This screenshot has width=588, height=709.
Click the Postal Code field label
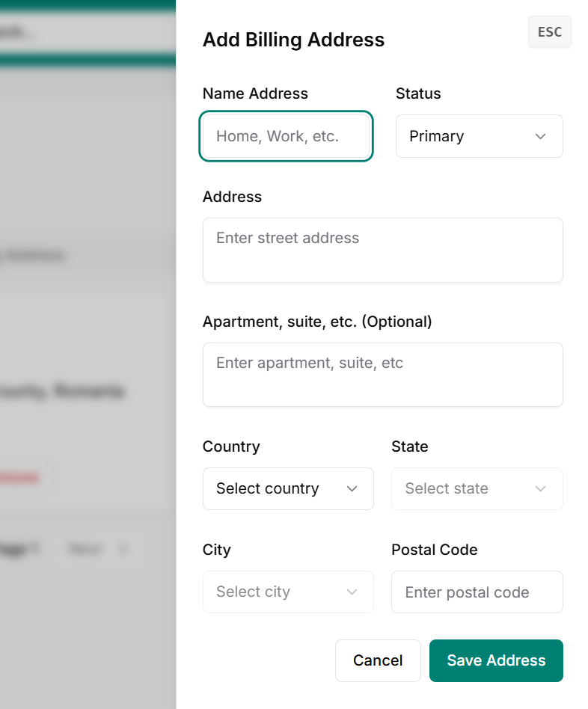coord(434,550)
